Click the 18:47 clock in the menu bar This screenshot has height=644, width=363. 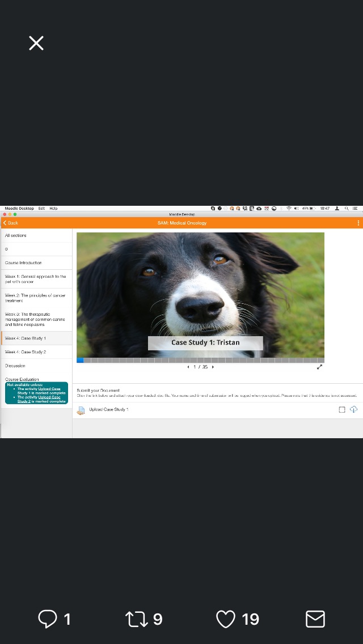(325, 208)
